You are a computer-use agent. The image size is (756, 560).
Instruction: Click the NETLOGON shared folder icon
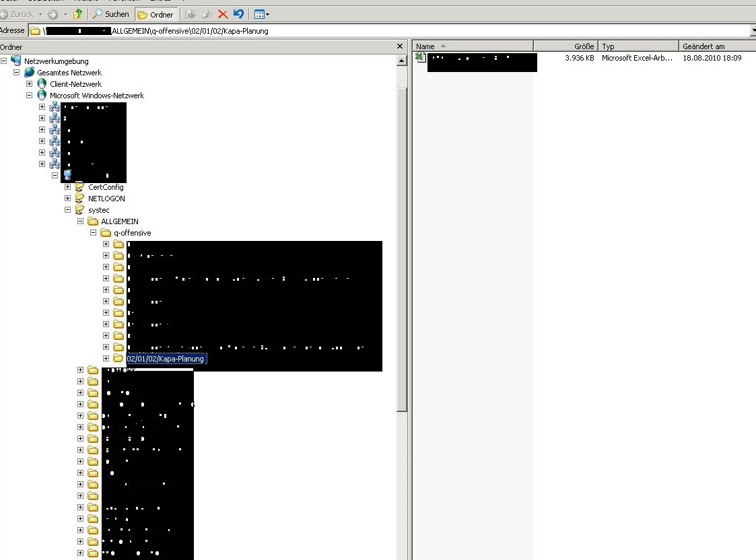point(79,199)
